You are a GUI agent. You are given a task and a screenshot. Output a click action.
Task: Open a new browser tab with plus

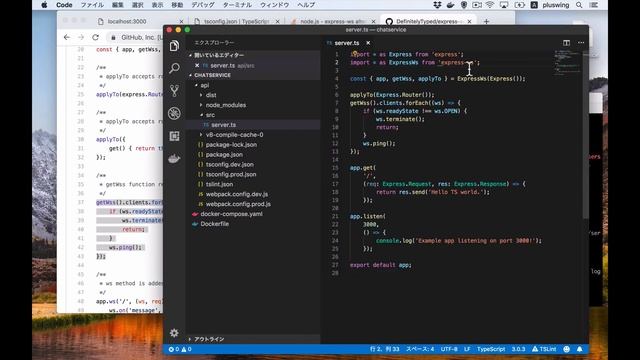click(486, 21)
